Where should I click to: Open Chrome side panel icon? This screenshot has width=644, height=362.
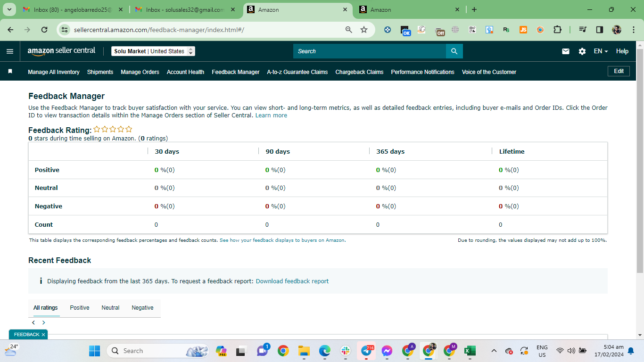click(x=600, y=30)
